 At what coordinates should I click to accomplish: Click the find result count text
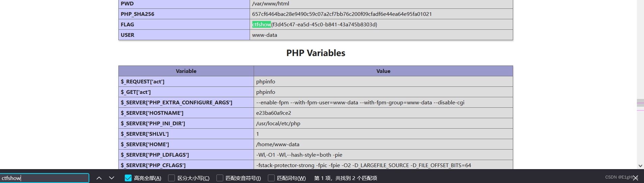coord(346,178)
